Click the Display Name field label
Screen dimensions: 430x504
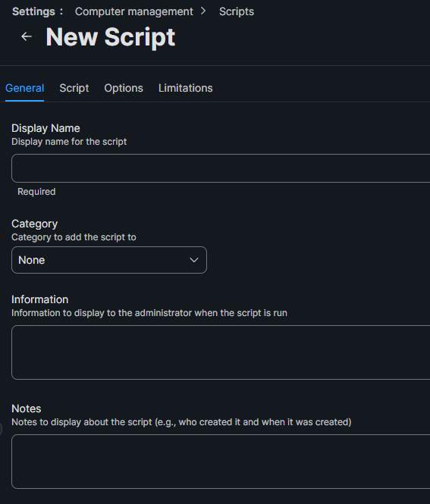[x=46, y=128]
